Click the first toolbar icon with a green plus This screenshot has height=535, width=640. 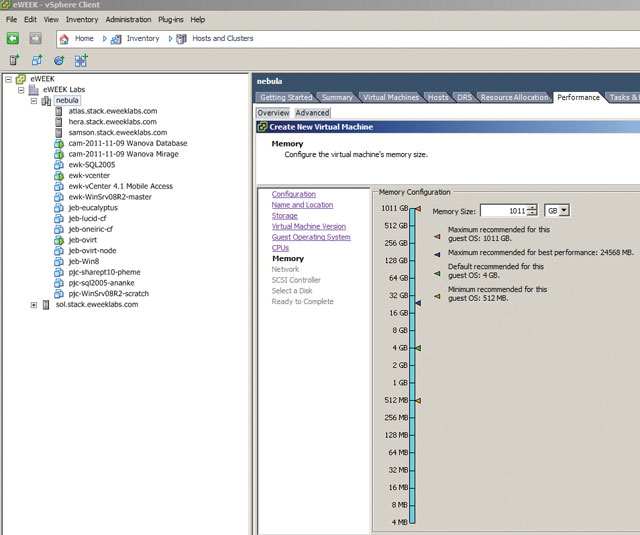pos(14,60)
